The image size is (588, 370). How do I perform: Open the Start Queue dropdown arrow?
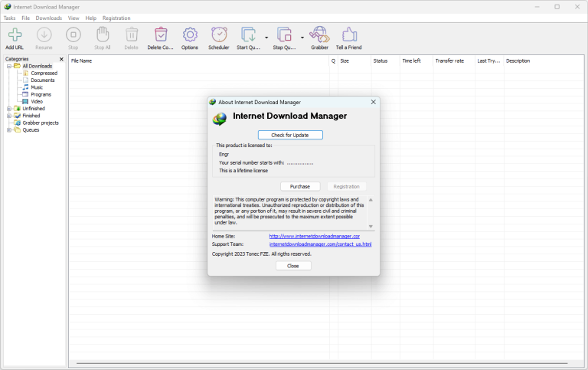pyautogui.click(x=266, y=37)
